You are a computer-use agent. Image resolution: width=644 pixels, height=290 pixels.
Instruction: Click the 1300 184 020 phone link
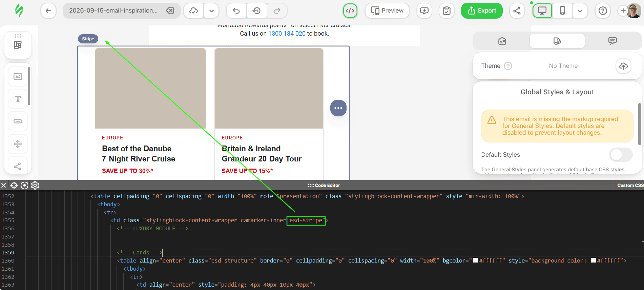287,34
